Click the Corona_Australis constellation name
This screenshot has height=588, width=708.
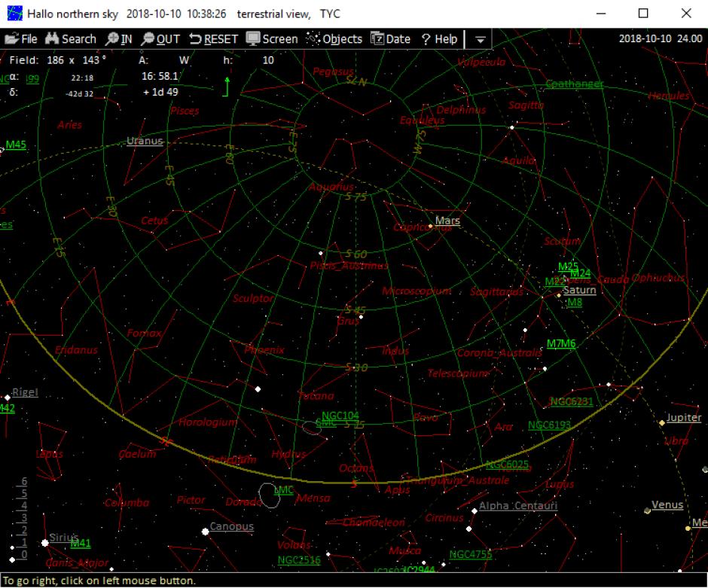499,353
